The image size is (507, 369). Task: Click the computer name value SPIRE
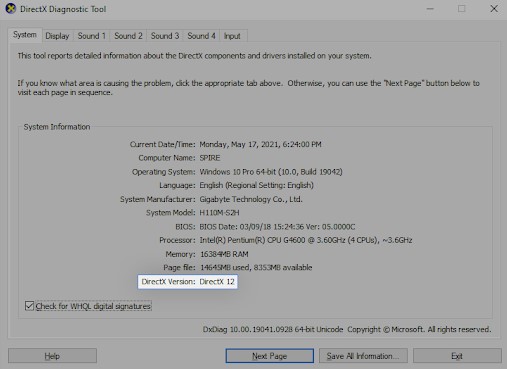[x=210, y=158]
